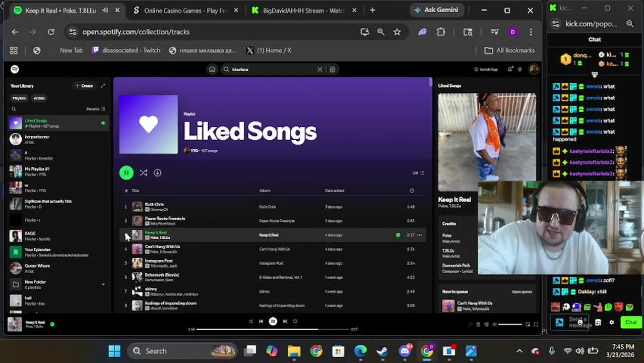The height and width of the screenshot is (363, 644).
Task: Select the skinny track row
Action: 273,291
